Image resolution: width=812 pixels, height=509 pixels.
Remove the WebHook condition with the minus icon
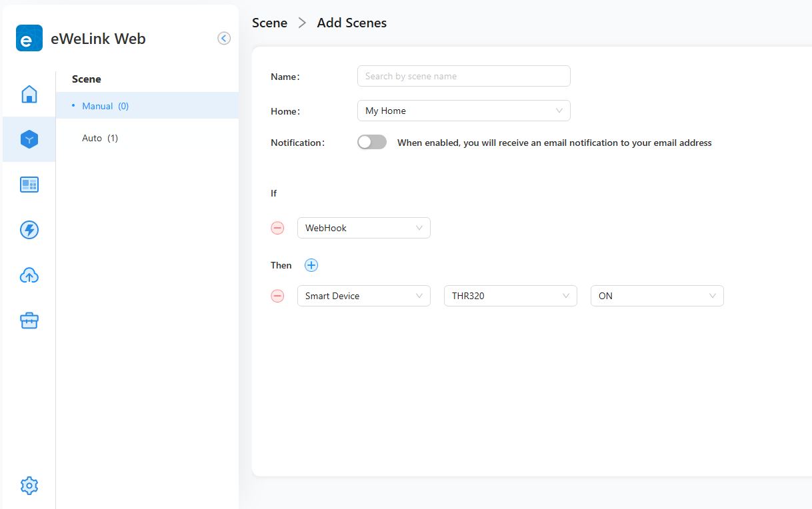tap(277, 228)
